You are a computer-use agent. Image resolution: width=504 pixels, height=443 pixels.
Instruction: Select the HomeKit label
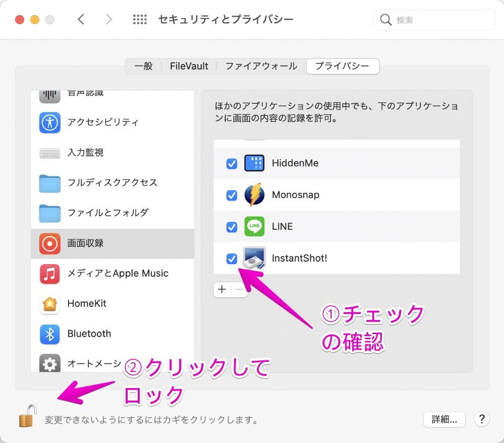click(x=87, y=303)
